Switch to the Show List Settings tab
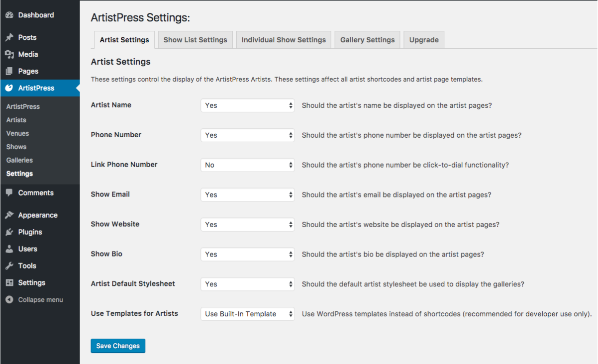The height and width of the screenshot is (364, 598). (x=195, y=40)
